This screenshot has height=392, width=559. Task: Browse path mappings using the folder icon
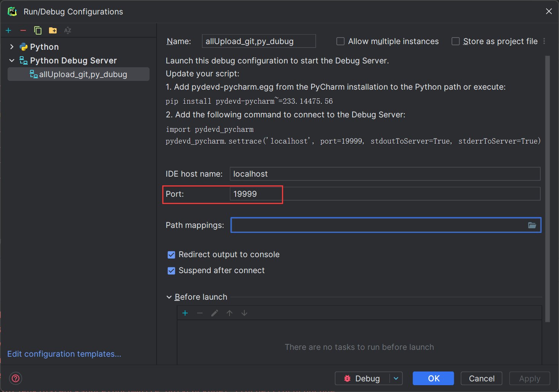click(532, 225)
